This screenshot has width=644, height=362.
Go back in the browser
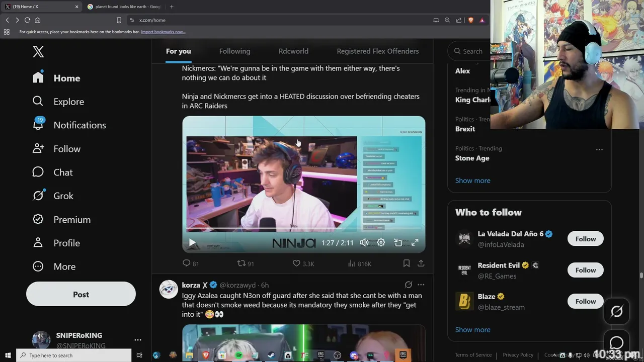(7, 20)
